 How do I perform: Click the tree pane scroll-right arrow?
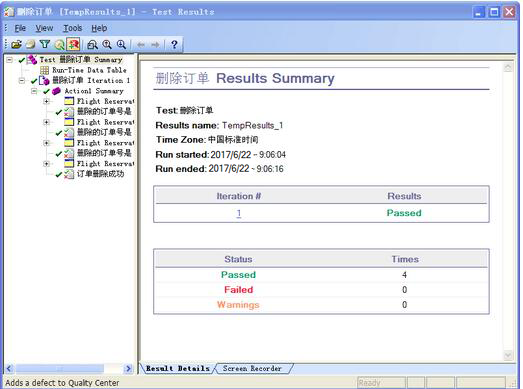[x=128, y=369]
